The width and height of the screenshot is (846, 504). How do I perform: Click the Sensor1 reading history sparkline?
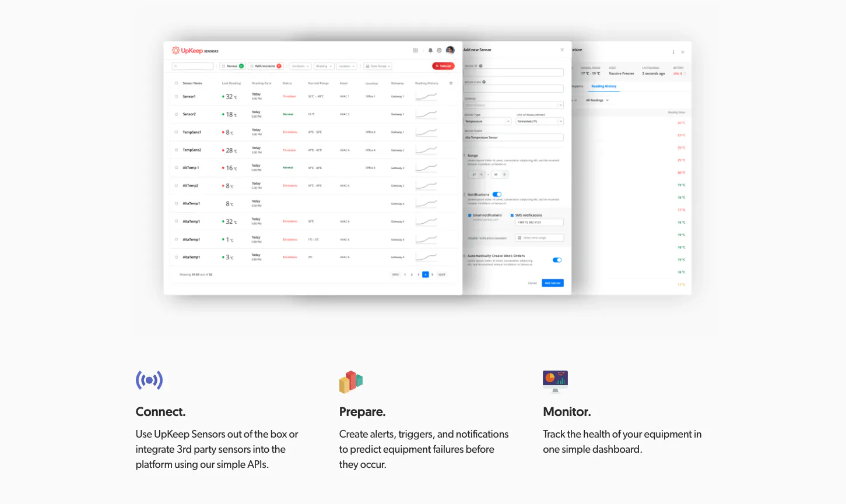click(x=426, y=97)
